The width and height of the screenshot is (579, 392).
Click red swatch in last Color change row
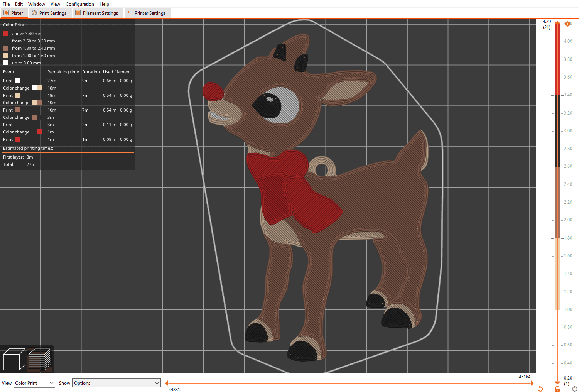(40, 132)
